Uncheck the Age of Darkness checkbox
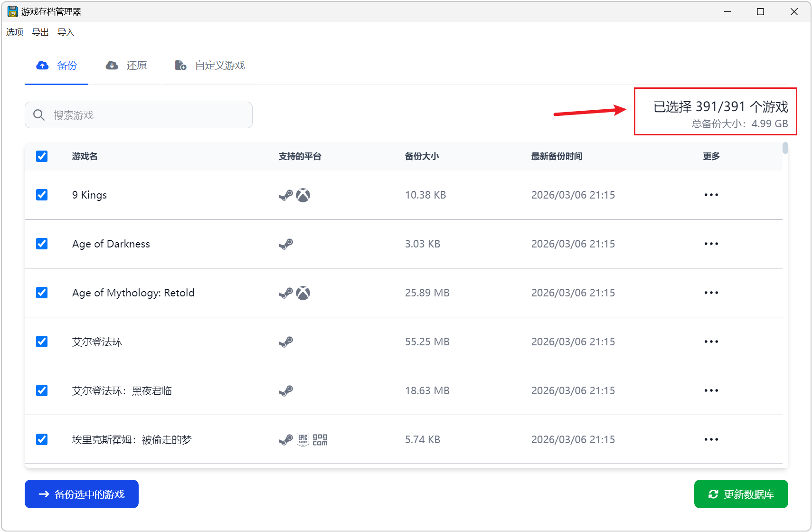This screenshot has width=812, height=532. (x=42, y=244)
